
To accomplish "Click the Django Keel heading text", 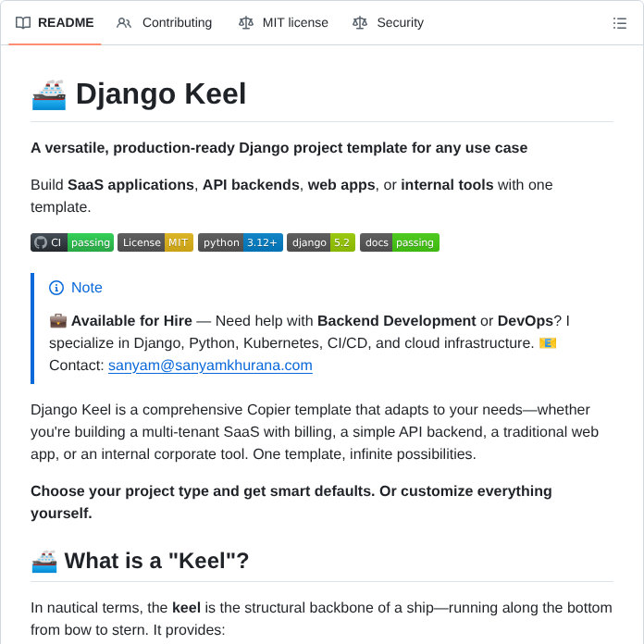I will [x=161, y=94].
